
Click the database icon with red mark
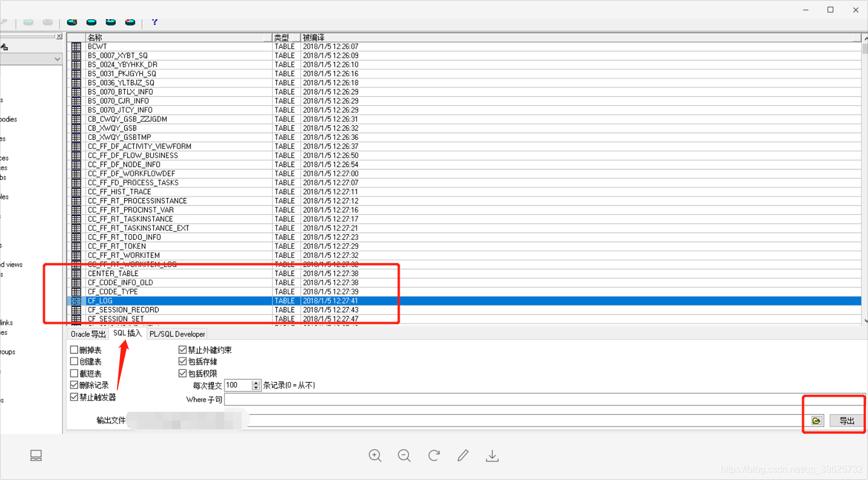[x=130, y=22]
